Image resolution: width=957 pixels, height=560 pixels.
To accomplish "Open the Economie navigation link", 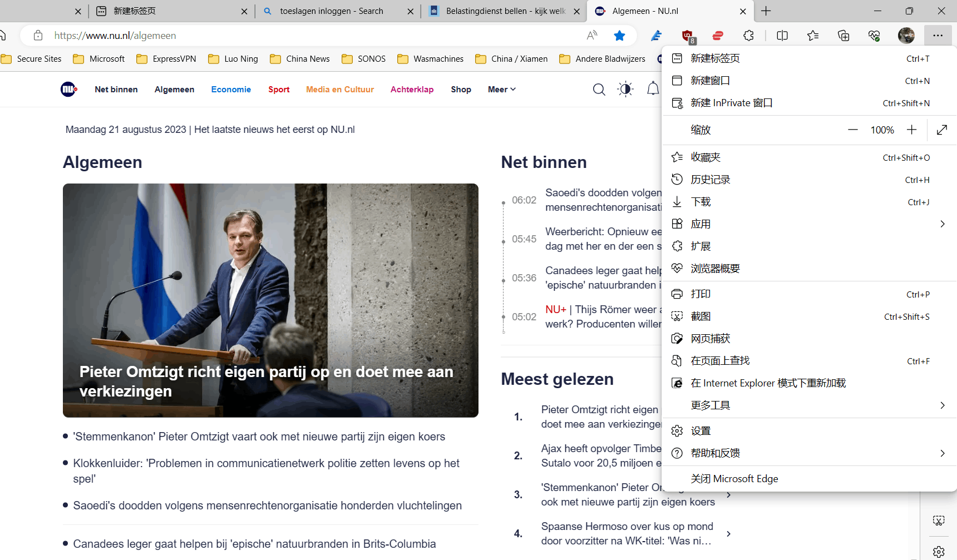I will click(231, 90).
